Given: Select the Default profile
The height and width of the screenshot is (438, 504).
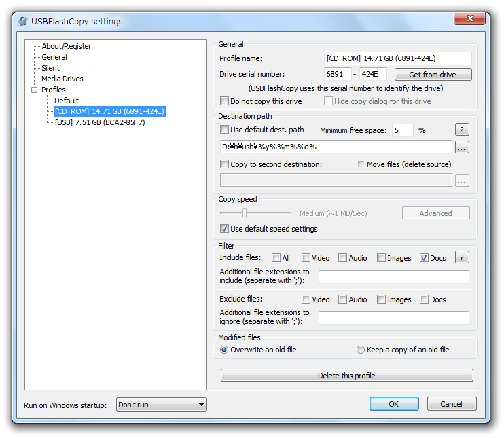Looking at the screenshot, I should [x=67, y=101].
